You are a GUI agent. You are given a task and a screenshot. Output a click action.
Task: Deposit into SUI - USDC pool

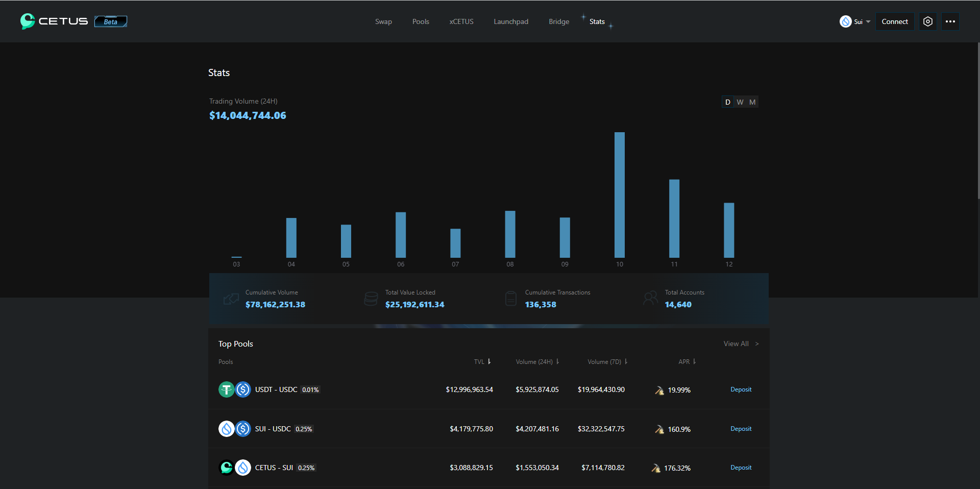741,429
